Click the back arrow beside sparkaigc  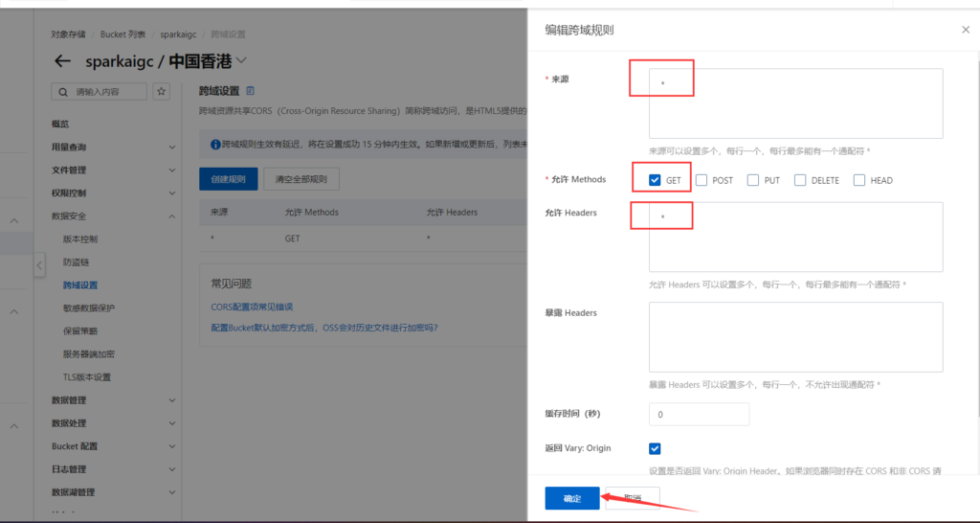63,61
